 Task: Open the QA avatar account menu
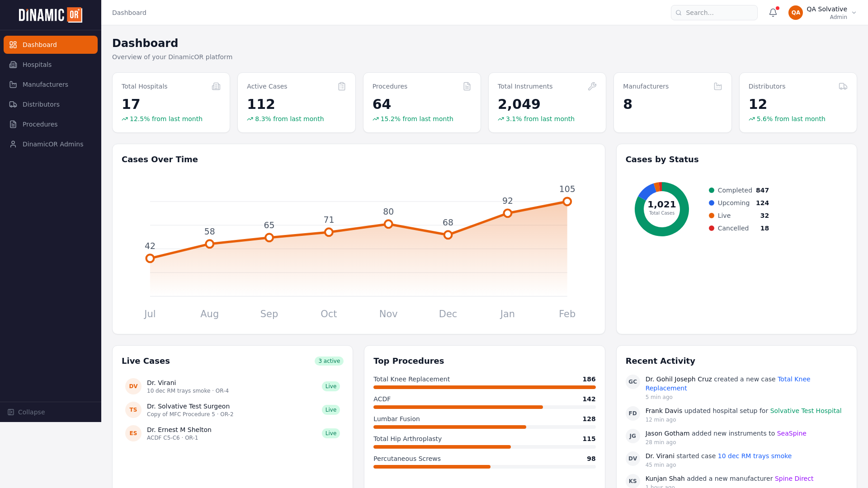796,13
